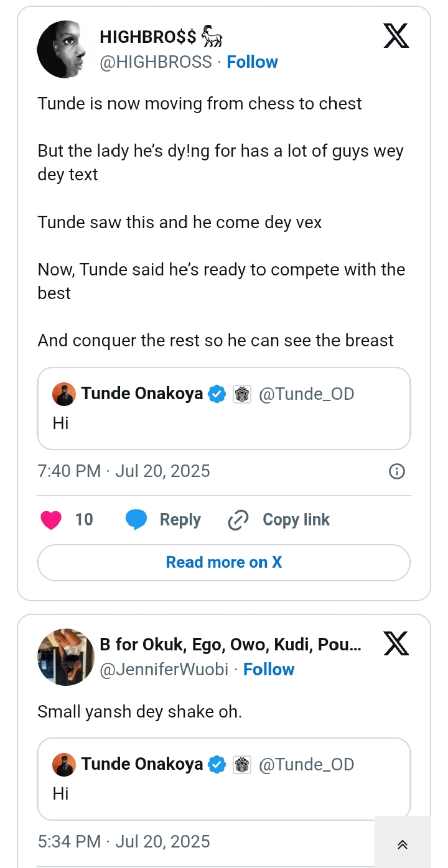The height and width of the screenshot is (868, 448).
Task: Open the @HIGHBROSS handle link
Action: 156,62
